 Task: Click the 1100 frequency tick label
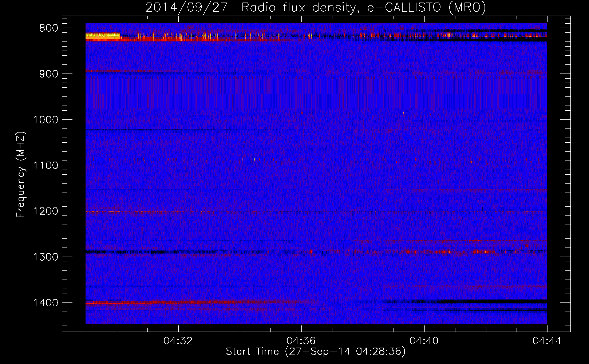click(x=45, y=165)
